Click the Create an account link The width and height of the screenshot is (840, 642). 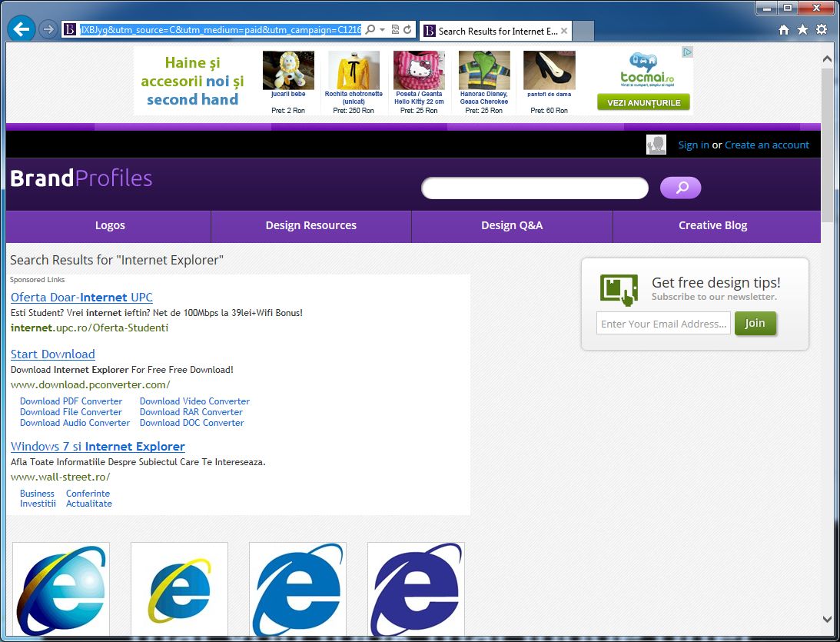(x=767, y=145)
